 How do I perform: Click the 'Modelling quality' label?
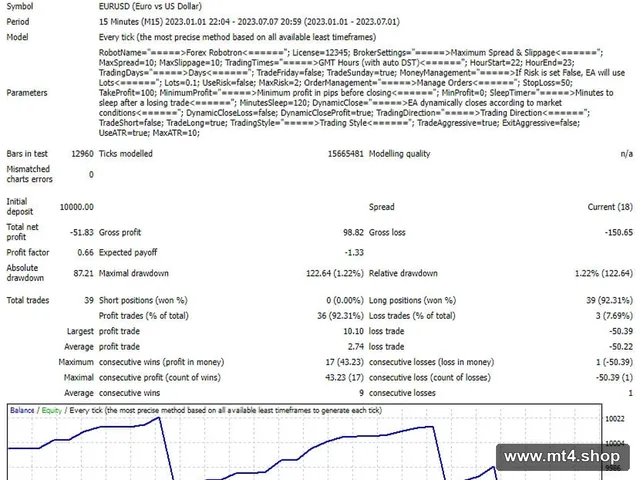point(400,154)
